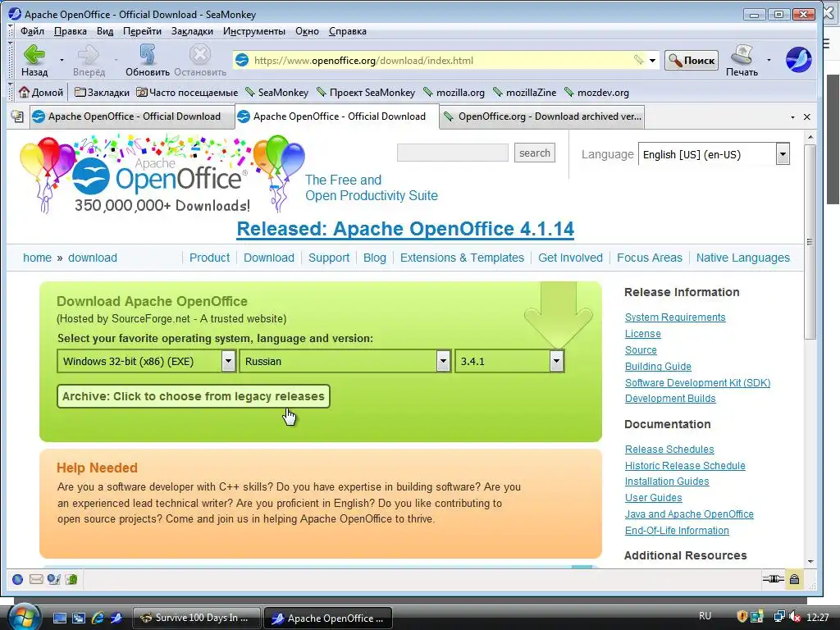The height and width of the screenshot is (630, 840).
Task: Open the operating system dropdown Windows 32-bit
Action: click(146, 361)
